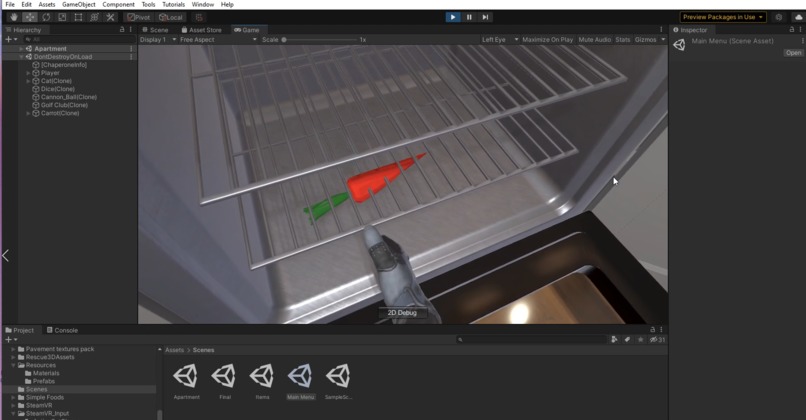The image size is (806, 420).
Task: Select the Transform tool
Action: click(x=94, y=17)
